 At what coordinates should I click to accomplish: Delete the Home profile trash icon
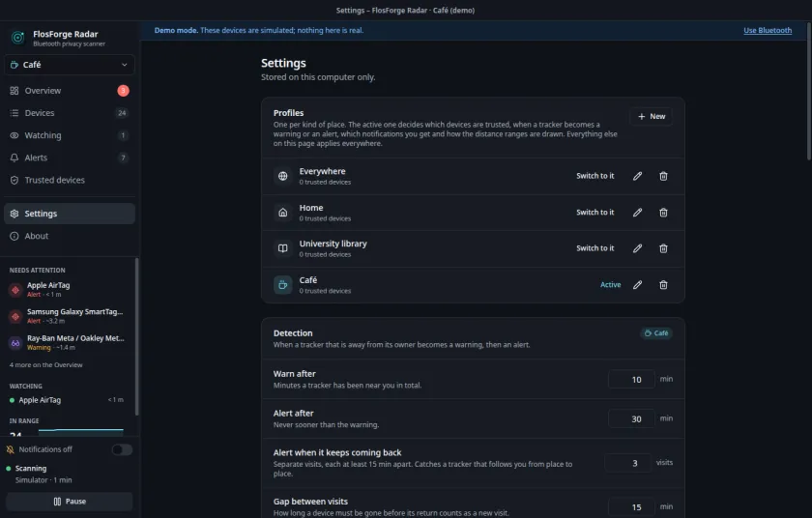coord(663,213)
